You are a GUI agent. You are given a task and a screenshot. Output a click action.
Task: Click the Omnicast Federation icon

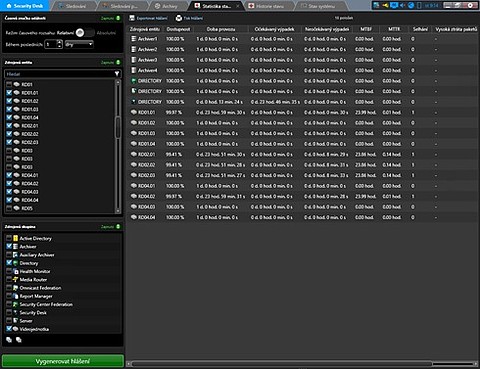[x=15, y=288]
